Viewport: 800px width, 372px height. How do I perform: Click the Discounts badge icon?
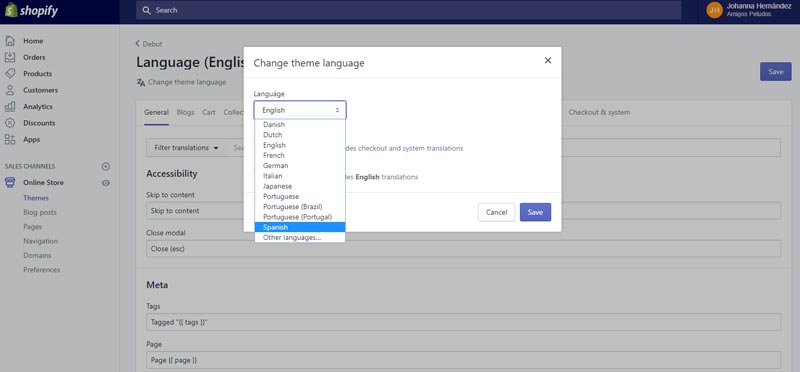click(x=10, y=123)
